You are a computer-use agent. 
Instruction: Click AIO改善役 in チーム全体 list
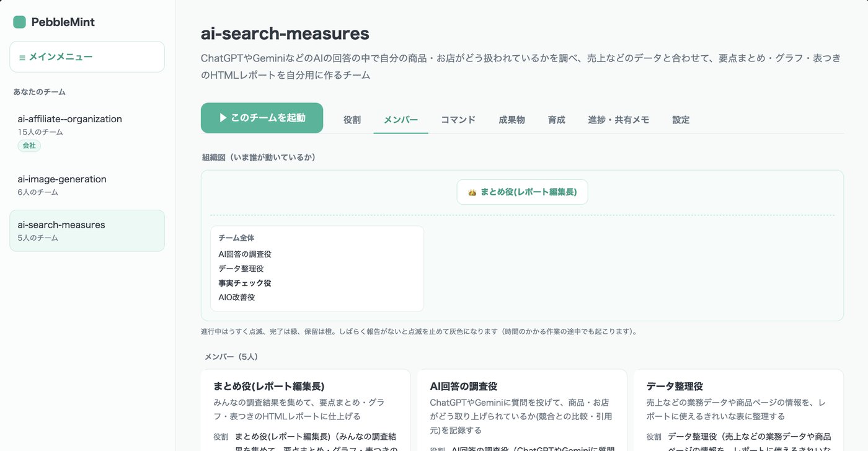click(237, 297)
